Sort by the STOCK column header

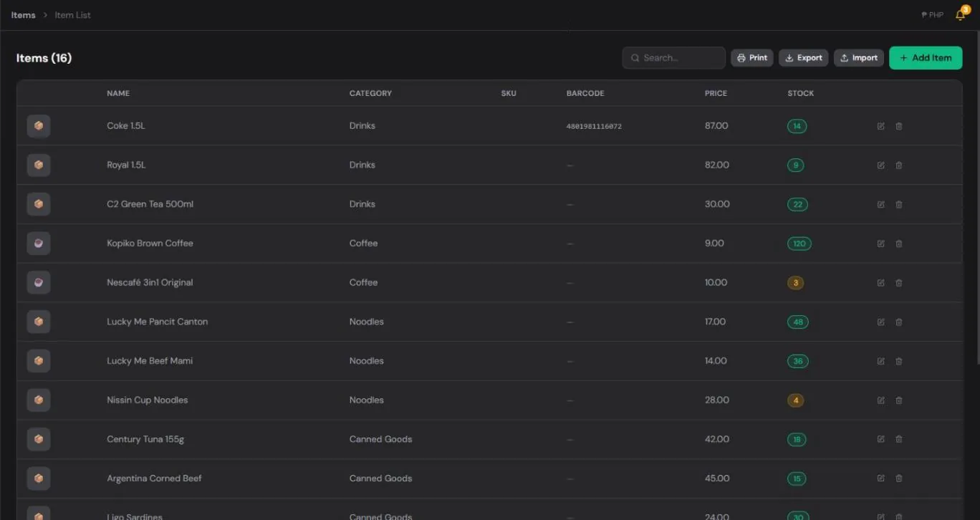pyautogui.click(x=801, y=93)
